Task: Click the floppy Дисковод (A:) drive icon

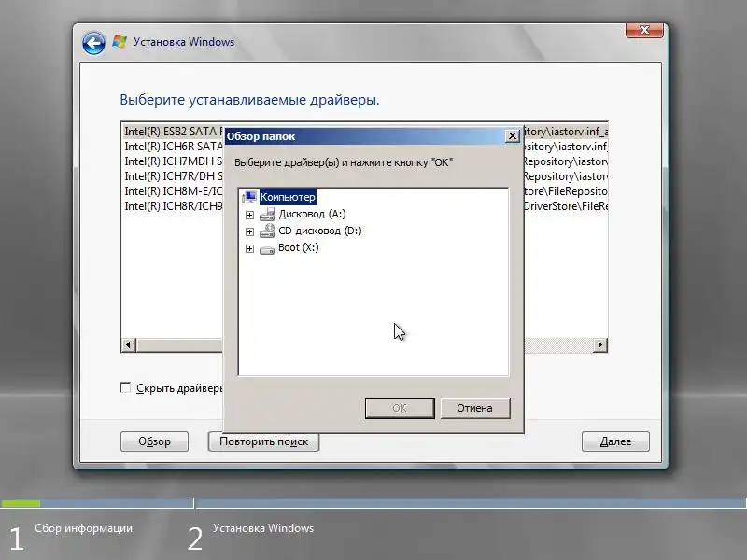Action: 267,214
